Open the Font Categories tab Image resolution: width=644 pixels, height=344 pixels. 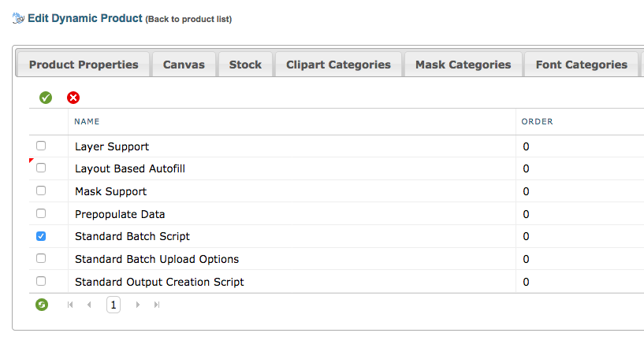click(582, 65)
